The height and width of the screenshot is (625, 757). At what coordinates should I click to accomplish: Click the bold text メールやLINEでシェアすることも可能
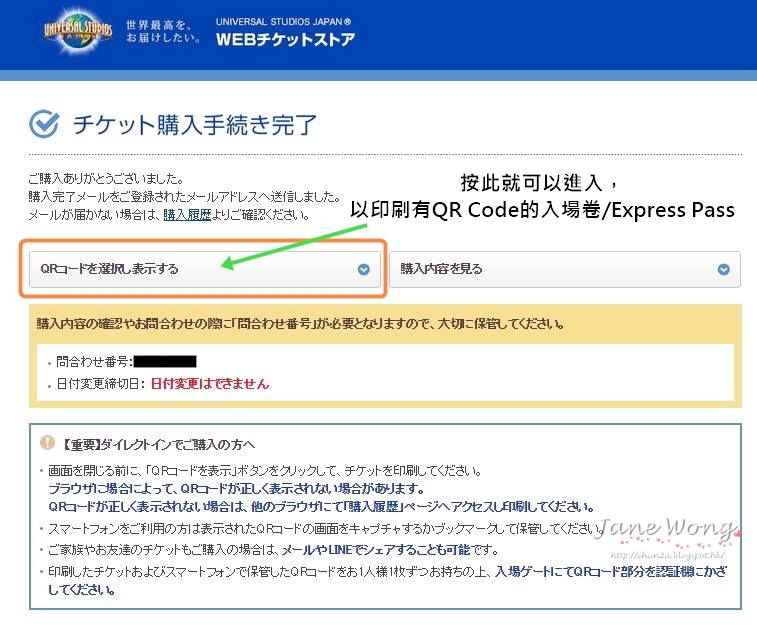point(375,549)
